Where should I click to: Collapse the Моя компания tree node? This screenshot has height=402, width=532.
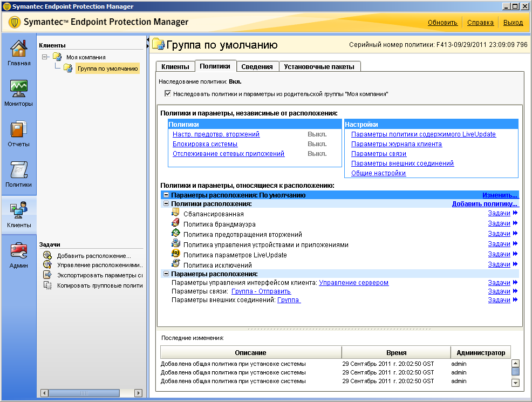(45, 57)
